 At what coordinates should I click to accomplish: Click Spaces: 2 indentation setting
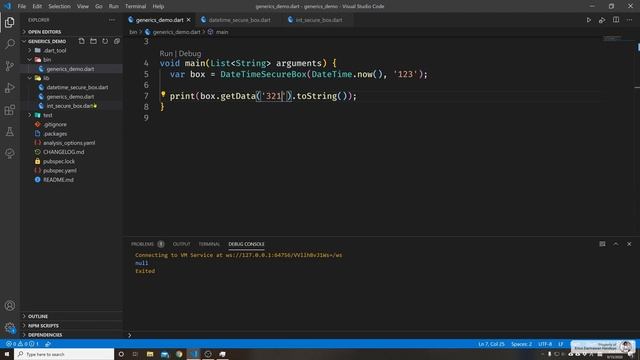[522, 344]
